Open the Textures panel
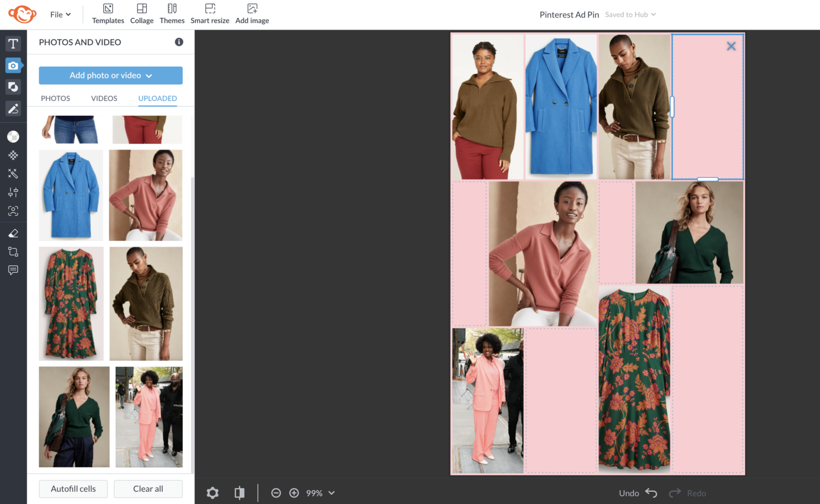 pyautogui.click(x=13, y=155)
